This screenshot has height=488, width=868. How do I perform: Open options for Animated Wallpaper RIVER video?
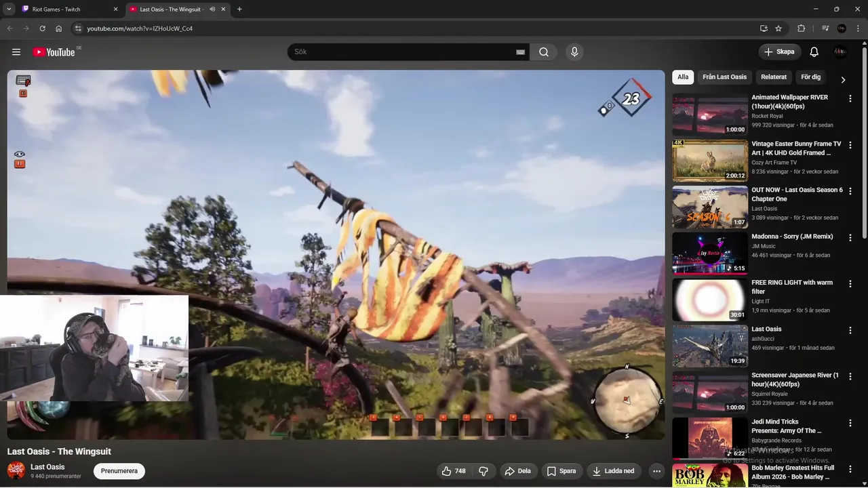click(850, 98)
